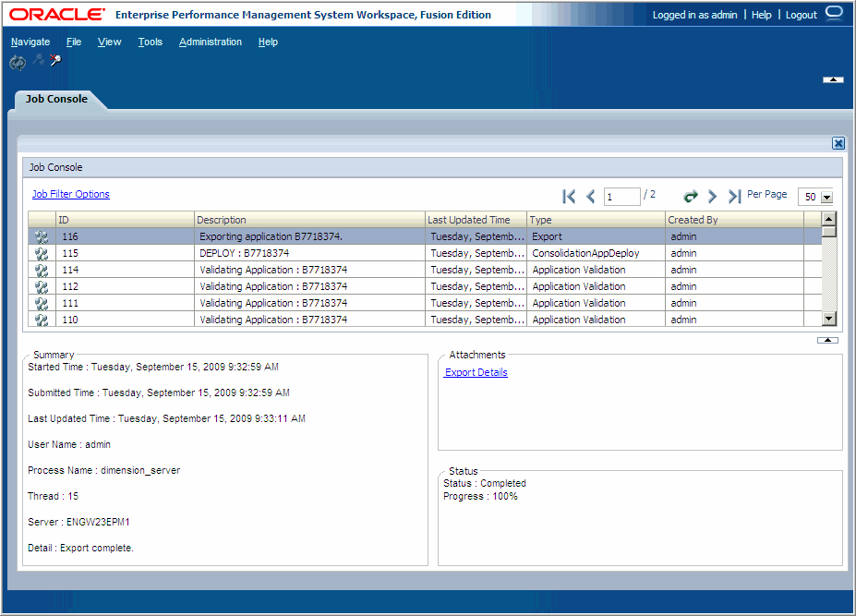Click the key icon with red X in toolbar

tap(55, 60)
